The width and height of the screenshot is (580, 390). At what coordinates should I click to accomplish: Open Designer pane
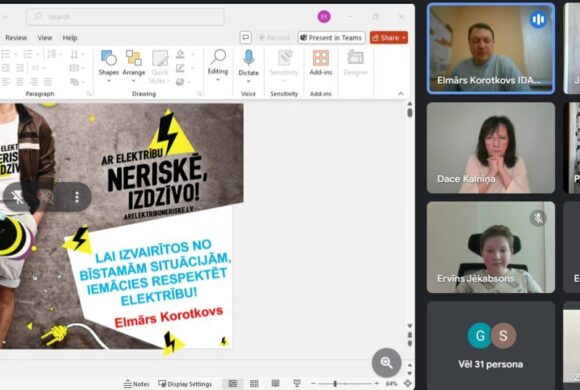click(x=355, y=63)
